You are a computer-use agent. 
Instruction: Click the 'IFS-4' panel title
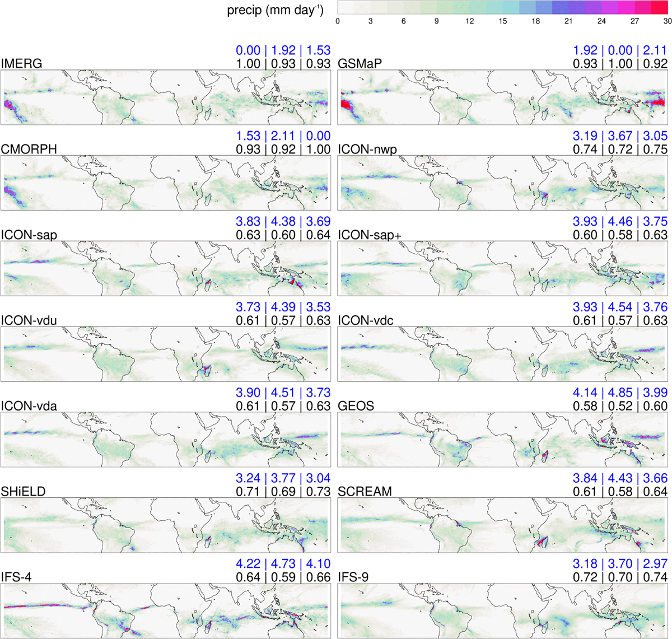(17, 578)
